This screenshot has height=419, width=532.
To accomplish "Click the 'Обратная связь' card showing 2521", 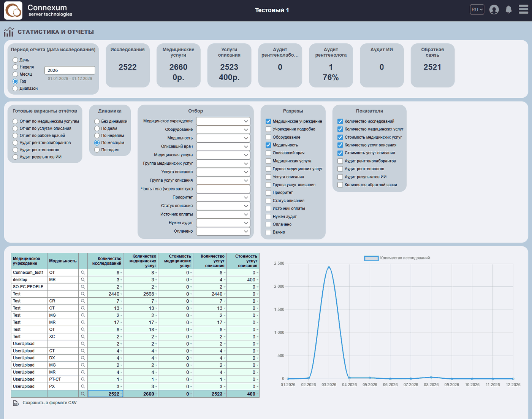I will [x=432, y=65].
